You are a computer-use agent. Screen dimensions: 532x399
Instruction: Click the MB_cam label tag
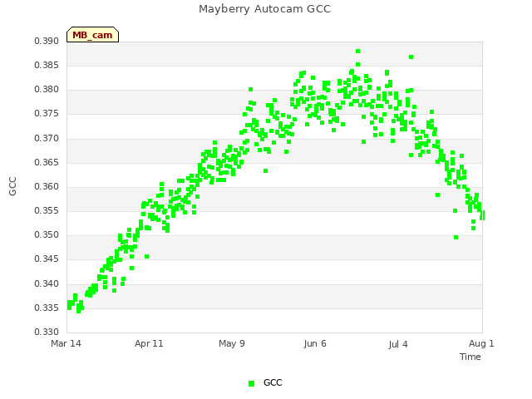click(x=92, y=35)
